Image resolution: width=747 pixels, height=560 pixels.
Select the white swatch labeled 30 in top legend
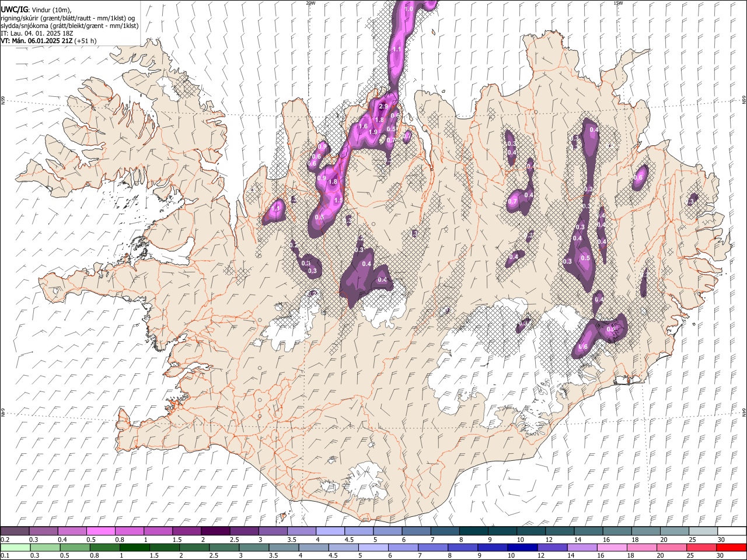point(731,531)
